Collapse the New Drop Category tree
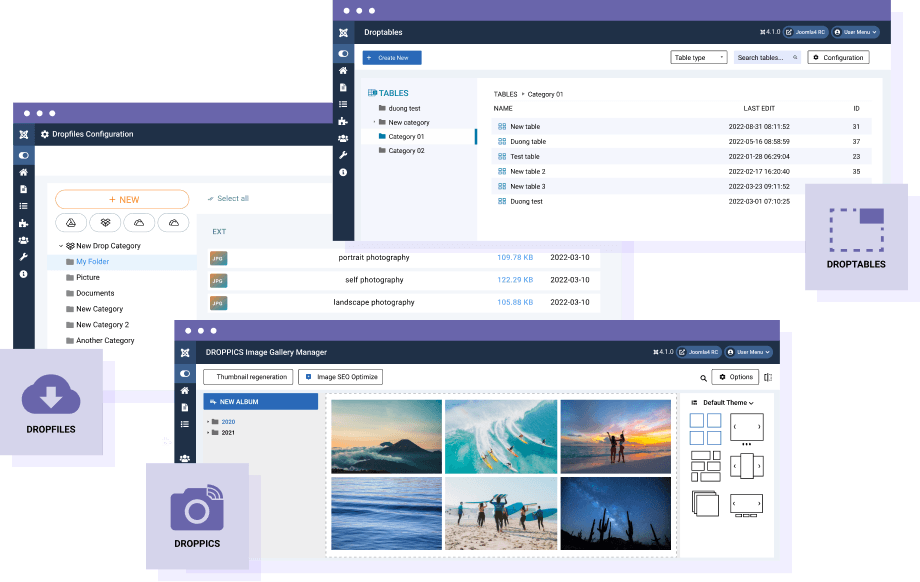The image size is (920, 582). pyautogui.click(x=61, y=244)
